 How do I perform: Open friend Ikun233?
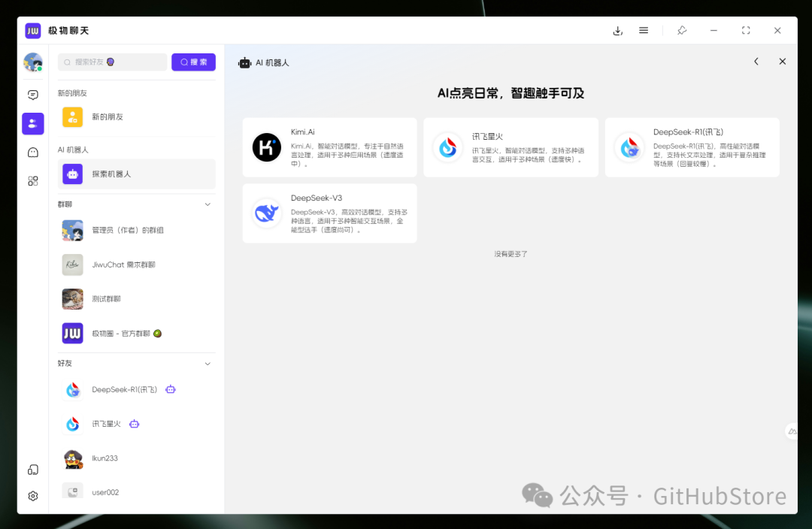pyautogui.click(x=137, y=458)
